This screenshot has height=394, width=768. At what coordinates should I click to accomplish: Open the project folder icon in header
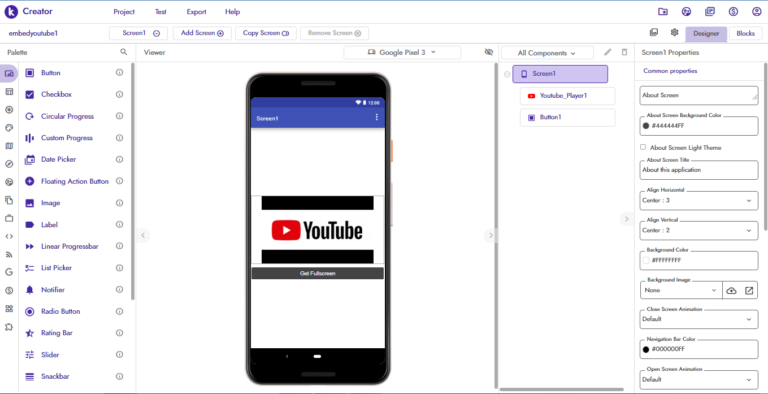(x=663, y=12)
